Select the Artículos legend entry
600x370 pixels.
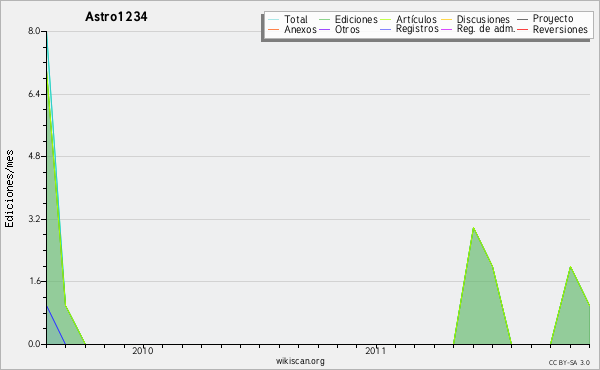pyautogui.click(x=416, y=19)
